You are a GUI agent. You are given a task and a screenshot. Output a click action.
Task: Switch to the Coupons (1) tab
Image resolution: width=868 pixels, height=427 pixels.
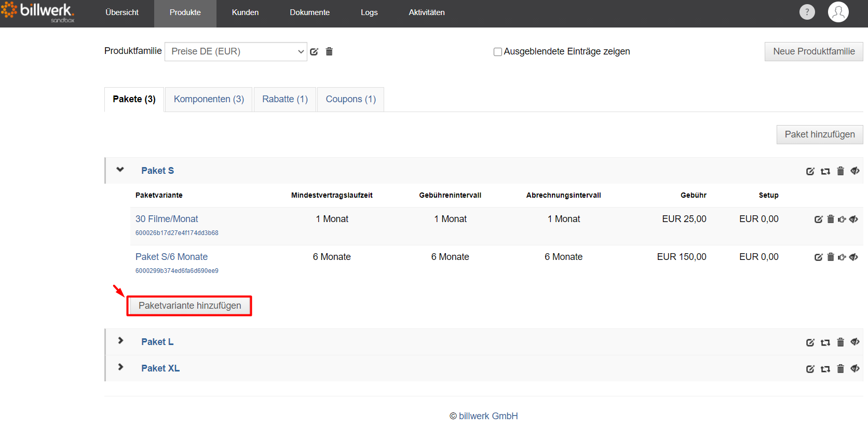click(x=351, y=99)
